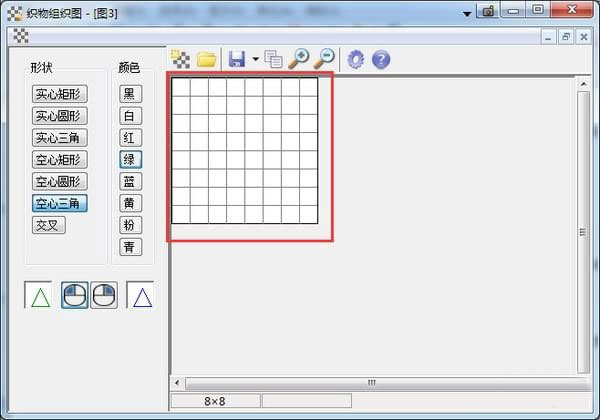The width and height of the screenshot is (600, 420).
Task: Click the green triangle preview box
Action: (38, 295)
